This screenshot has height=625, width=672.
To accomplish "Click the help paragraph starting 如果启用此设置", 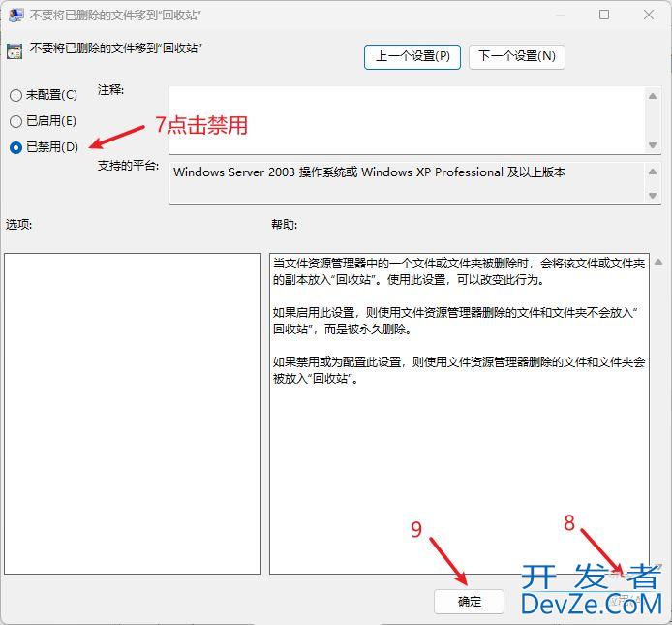I will coord(455,321).
